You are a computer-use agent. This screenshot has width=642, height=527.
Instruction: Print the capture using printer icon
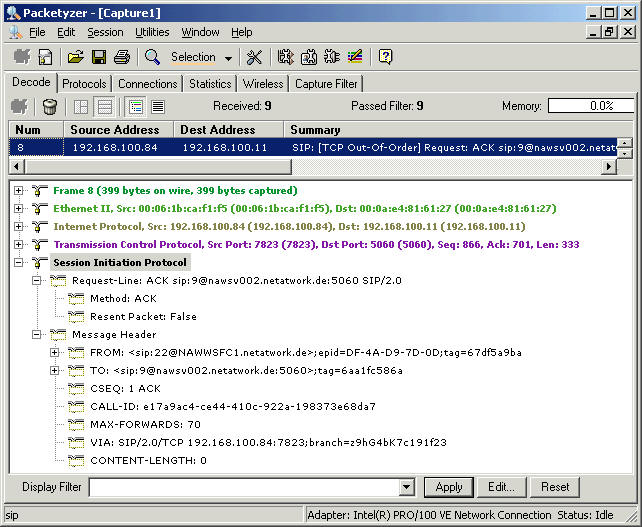(x=122, y=57)
